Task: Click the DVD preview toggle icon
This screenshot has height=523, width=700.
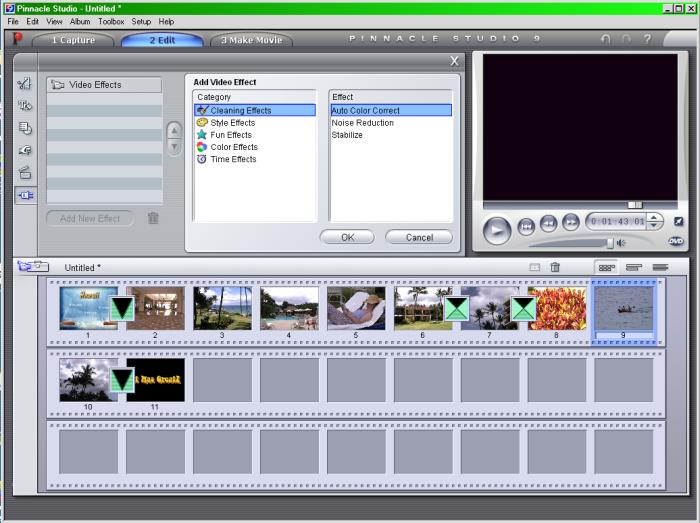Action: [x=676, y=241]
